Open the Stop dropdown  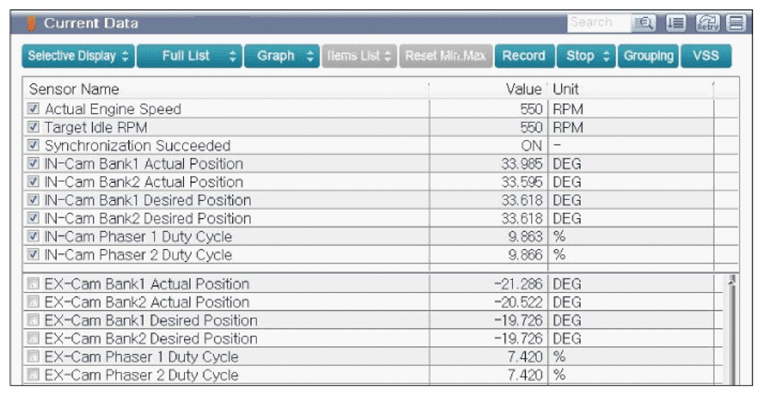click(x=586, y=56)
